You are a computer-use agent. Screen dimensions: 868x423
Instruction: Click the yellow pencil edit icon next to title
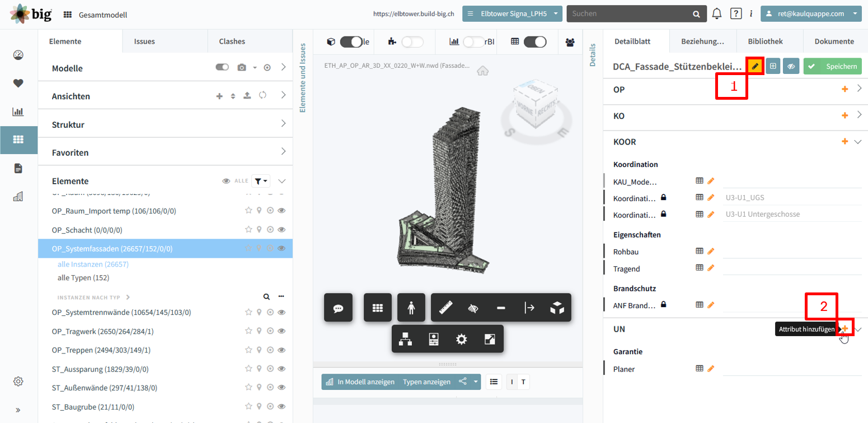tap(755, 66)
